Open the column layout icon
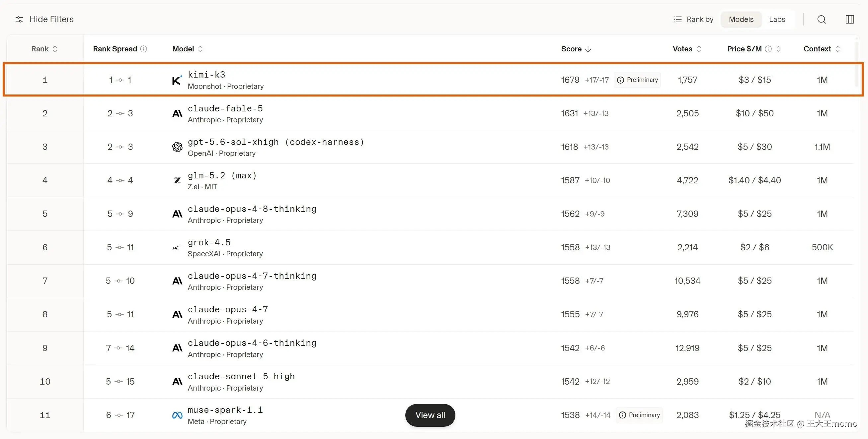This screenshot has height=439, width=868. click(850, 20)
